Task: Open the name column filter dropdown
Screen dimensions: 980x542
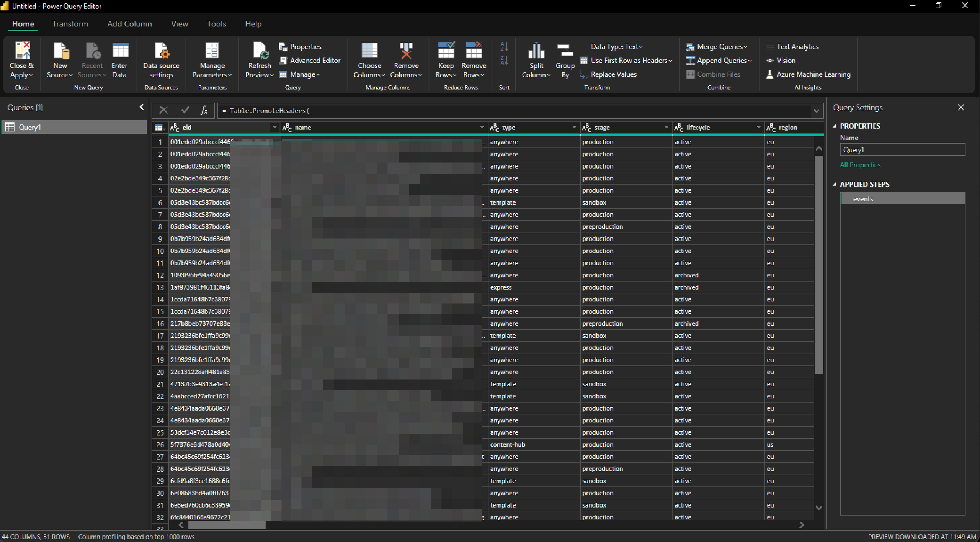Action: (482, 128)
